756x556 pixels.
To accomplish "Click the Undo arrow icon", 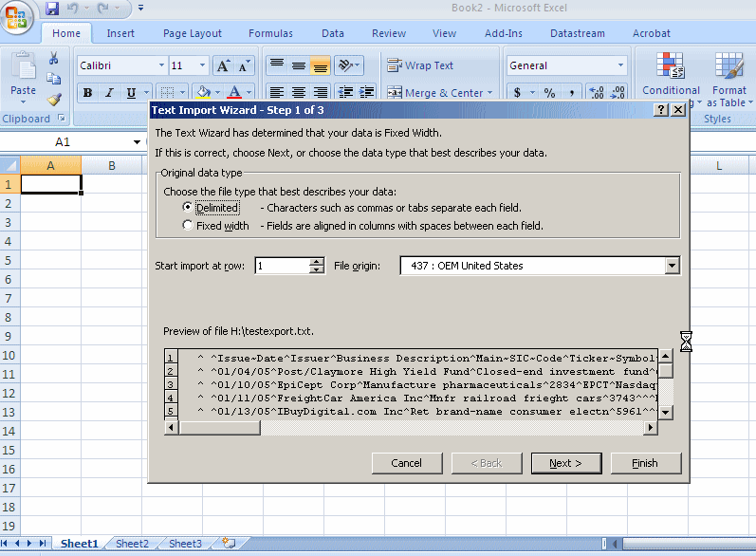I will pyautogui.click(x=73, y=9).
